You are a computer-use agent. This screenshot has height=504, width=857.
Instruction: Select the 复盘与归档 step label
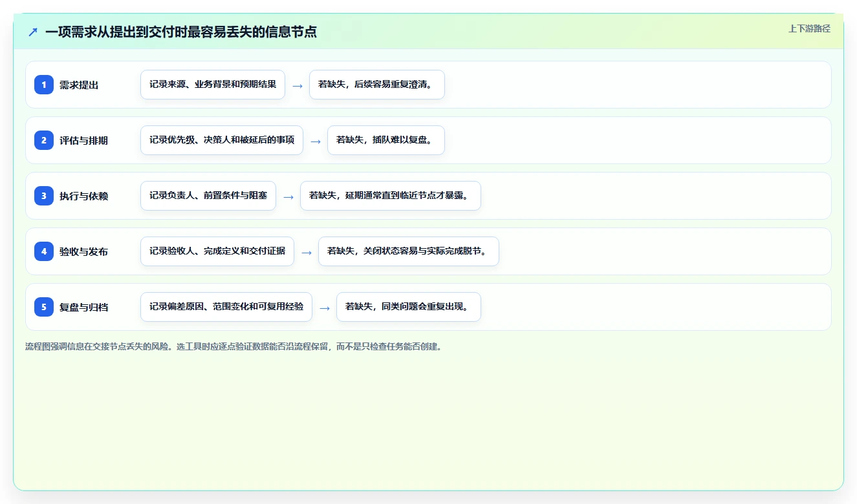click(x=83, y=307)
